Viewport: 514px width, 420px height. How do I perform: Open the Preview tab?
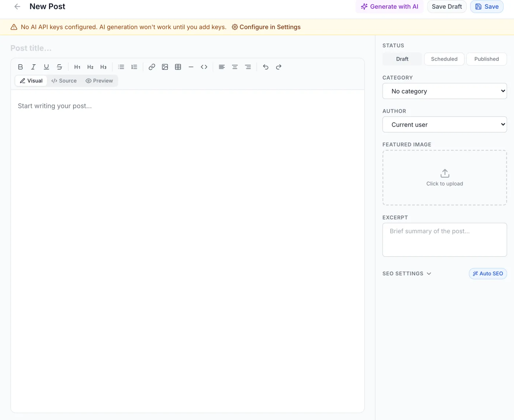(x=99, y=81)
